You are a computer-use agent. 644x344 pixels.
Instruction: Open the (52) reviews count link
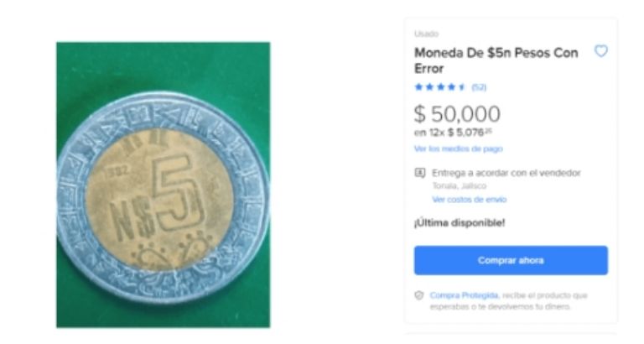tap(479, 87)
